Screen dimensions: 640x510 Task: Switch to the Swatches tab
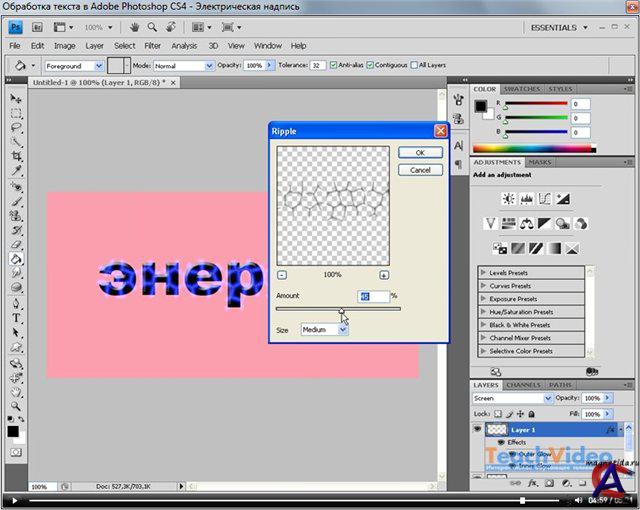pyautogui.click(x=521, y=89)
